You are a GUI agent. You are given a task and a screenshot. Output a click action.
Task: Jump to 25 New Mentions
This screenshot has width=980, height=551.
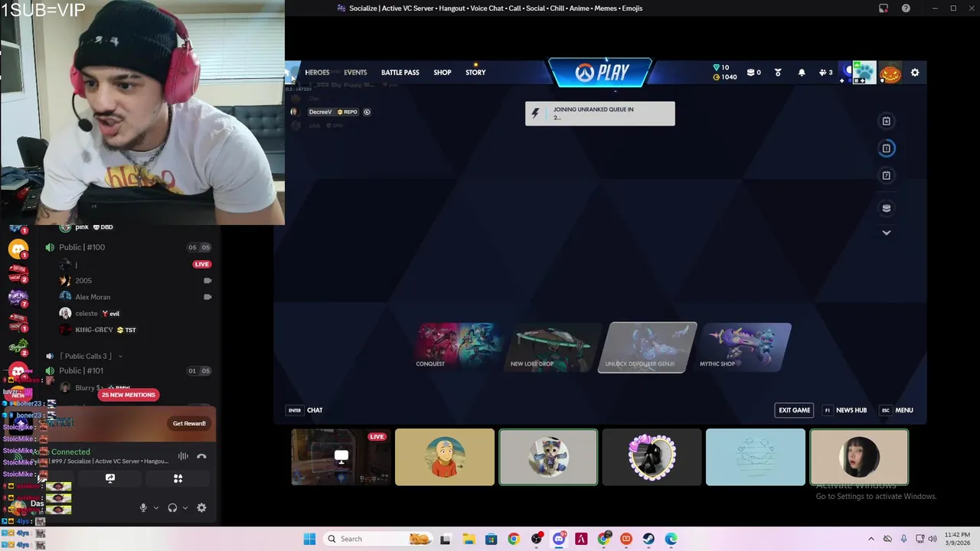[129, 395]
